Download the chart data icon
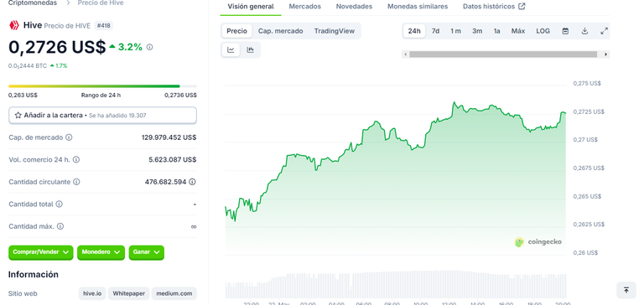Viewport: 644px width, 305px height. coord(584,31)
